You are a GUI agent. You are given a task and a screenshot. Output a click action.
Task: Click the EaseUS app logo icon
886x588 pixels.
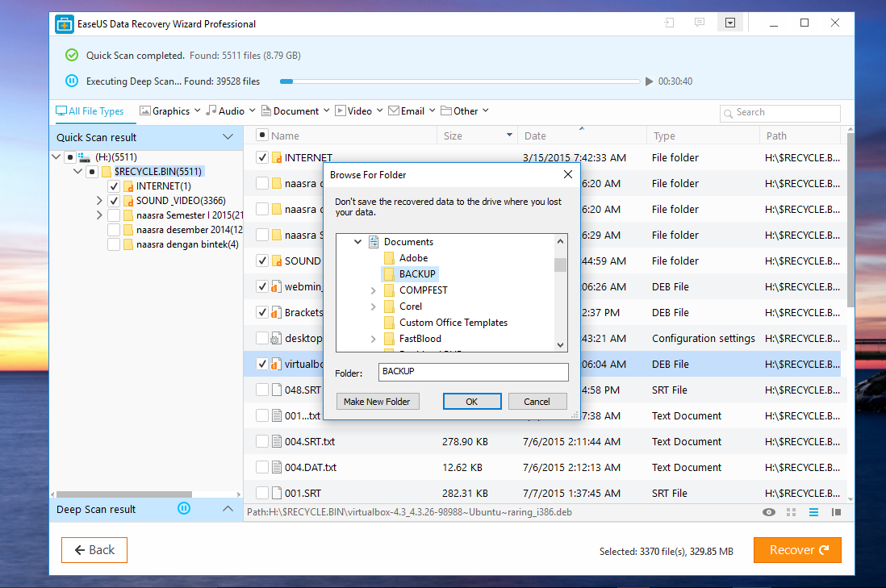(64, 24)
